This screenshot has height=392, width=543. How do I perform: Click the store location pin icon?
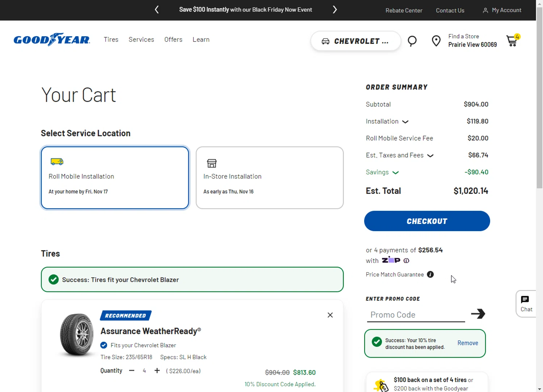[x=436, y=41]
